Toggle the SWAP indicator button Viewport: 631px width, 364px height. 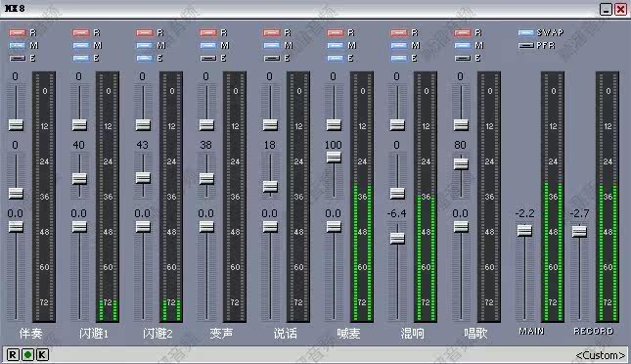coord(526,32)
